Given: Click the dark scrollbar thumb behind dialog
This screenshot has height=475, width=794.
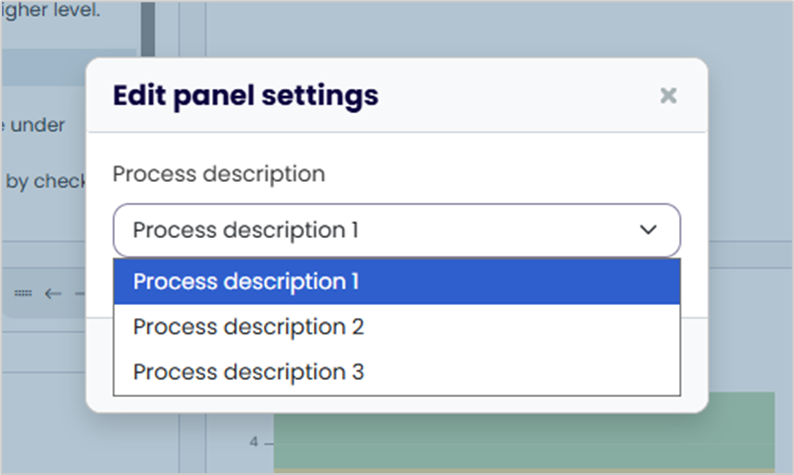Looking at the screenshot, I should (148, 29).
